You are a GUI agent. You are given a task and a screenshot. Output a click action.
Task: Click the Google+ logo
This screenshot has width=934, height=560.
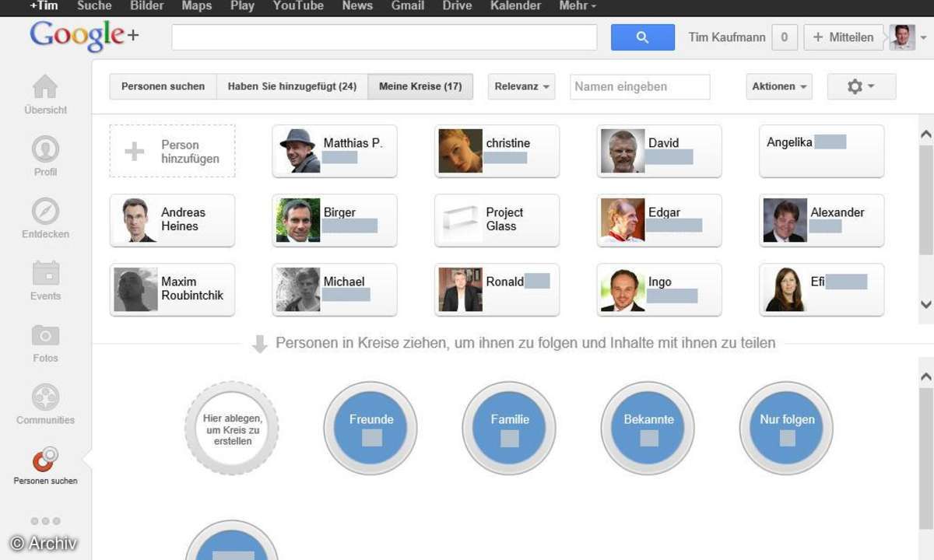coord(84,37)
